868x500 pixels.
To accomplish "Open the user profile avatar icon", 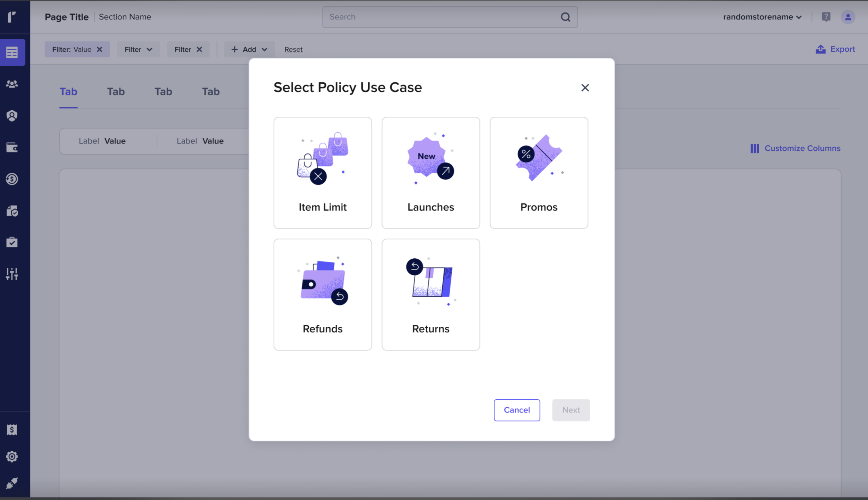I will tap(848, 17).
